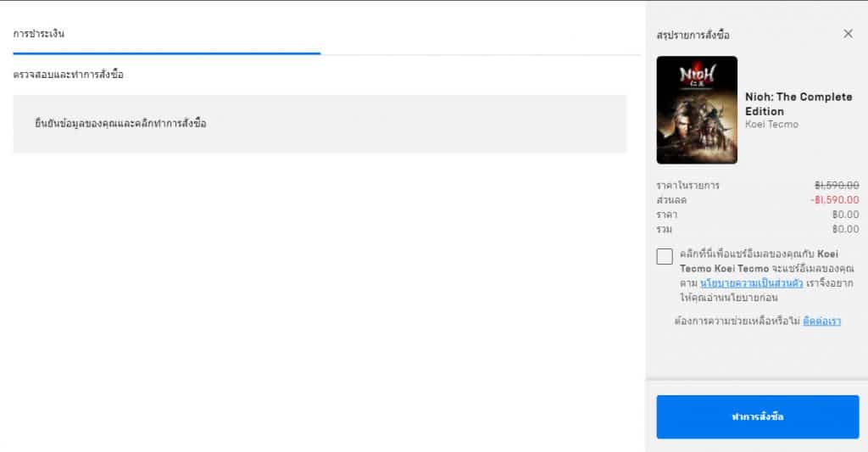Click the unfilled gray portion of progress line
Viewport: 868px width, 452px height.
click(x=481, y=54)
